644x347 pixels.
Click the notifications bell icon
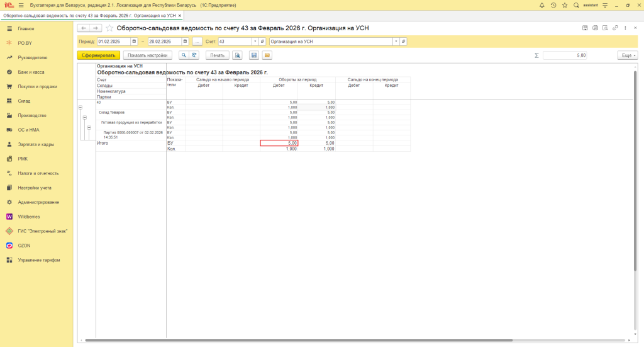(543, 5)
